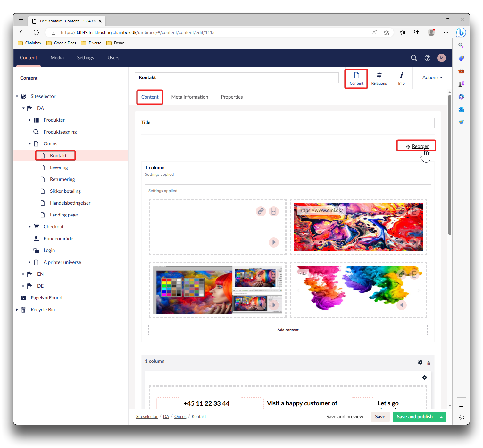The width and height of the screenshot is (483, 448).
Task: Open browser profile icon
Action: click(431, 32)
